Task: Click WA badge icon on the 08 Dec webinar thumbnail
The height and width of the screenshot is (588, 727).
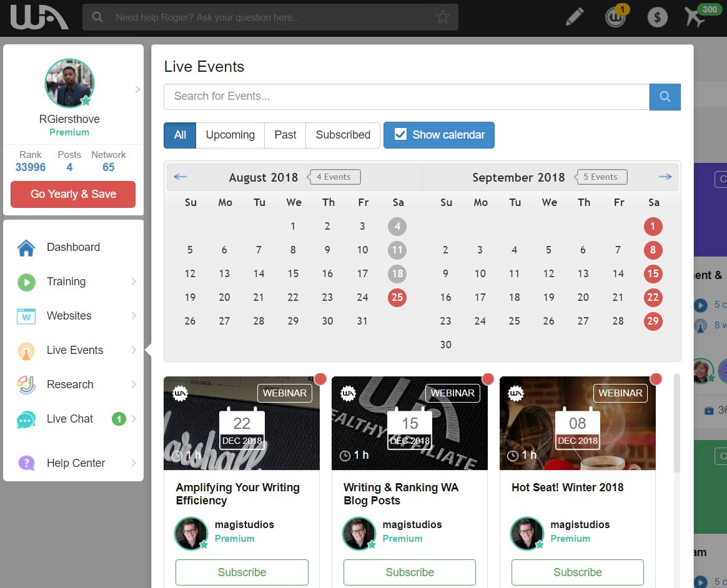Action: tap(516, 393)
